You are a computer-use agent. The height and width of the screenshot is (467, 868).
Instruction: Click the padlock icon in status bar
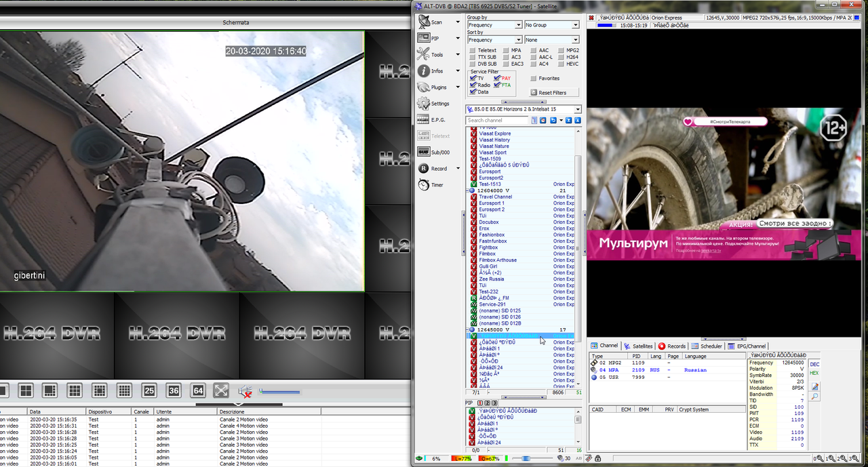[x=599, y=459]
